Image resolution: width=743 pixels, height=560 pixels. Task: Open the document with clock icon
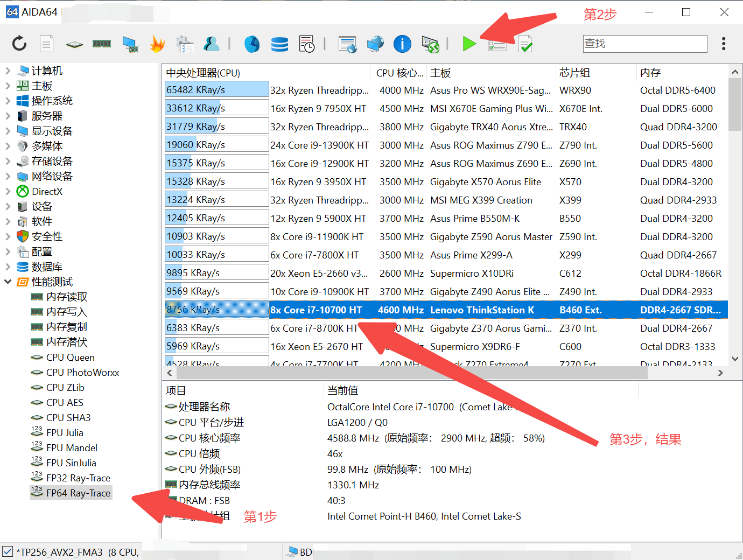(x=307, y=44)
